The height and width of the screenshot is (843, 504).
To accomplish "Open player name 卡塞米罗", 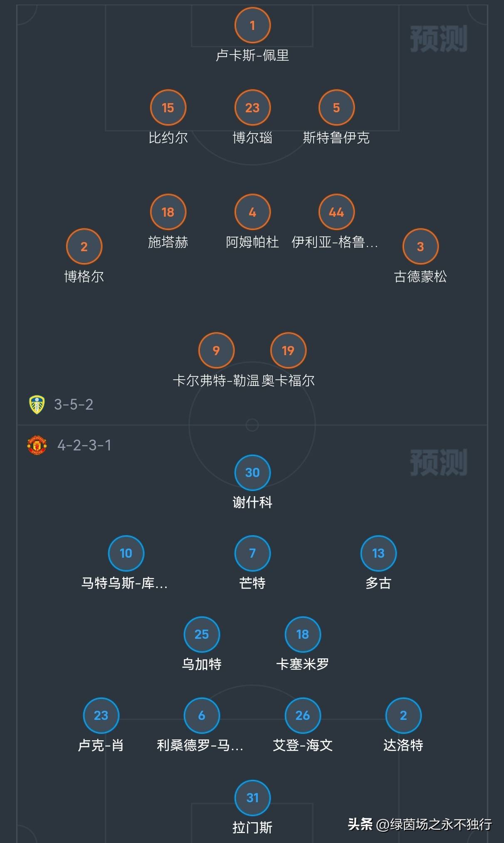I will (x=303, y=664).
